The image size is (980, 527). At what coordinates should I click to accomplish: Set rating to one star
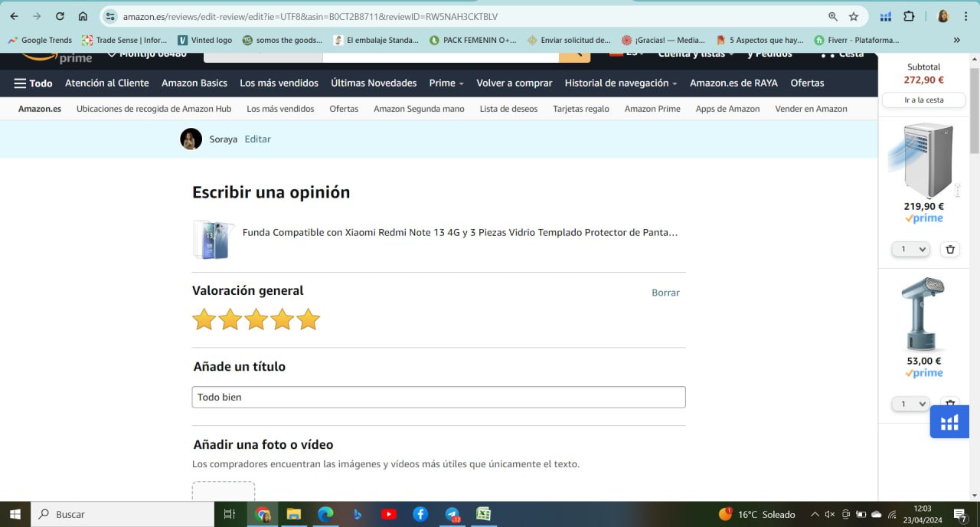point(204,319)
